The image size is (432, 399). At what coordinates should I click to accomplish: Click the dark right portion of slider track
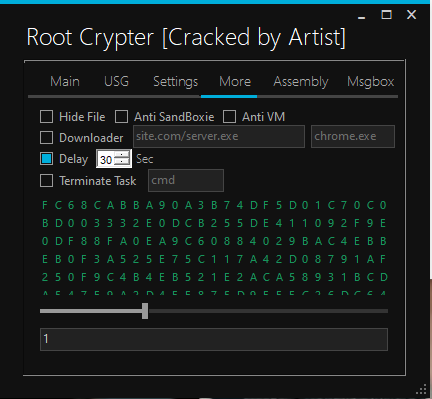(268, 311)
